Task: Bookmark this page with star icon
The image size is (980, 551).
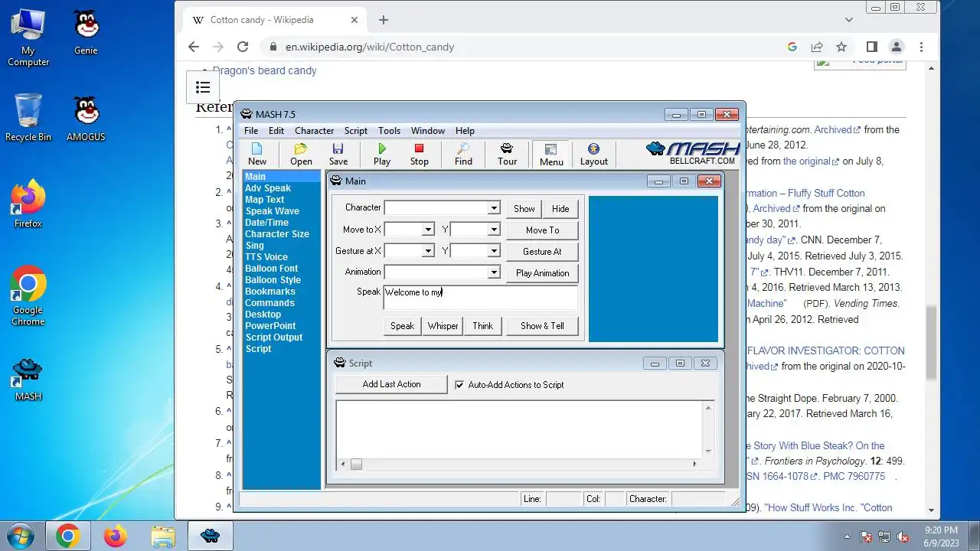Action: click(x=841, y=47)
